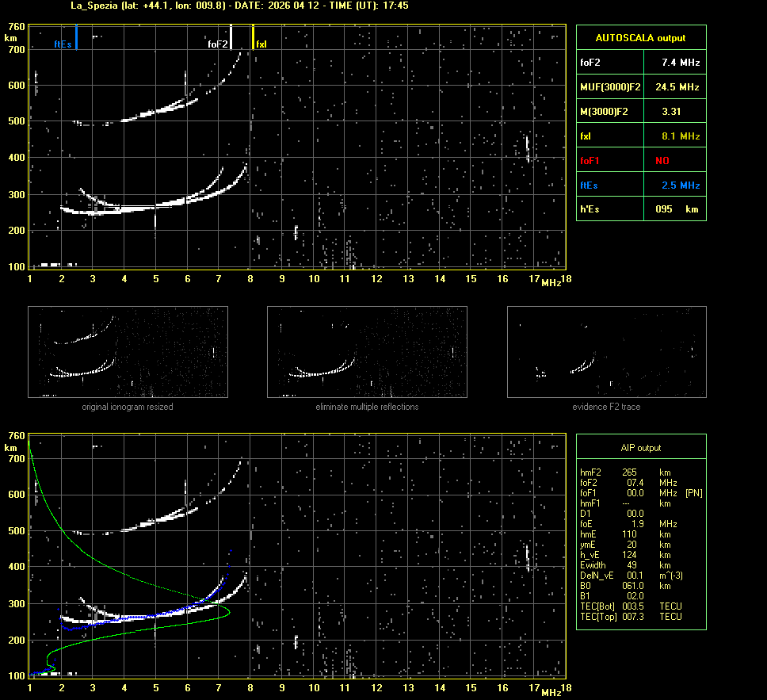Select the TEC[Top] 007.3 TECU row
The image size is (767, 700).
click(x=631, y=616)
